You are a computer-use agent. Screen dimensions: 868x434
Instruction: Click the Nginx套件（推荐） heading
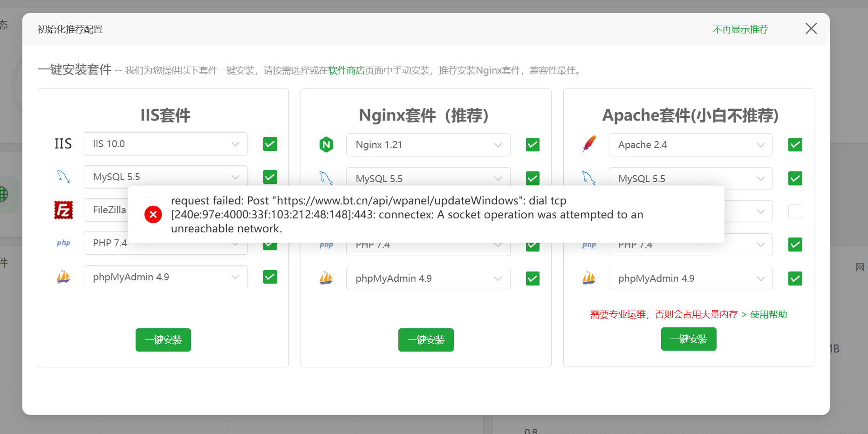tap(424, 115)
